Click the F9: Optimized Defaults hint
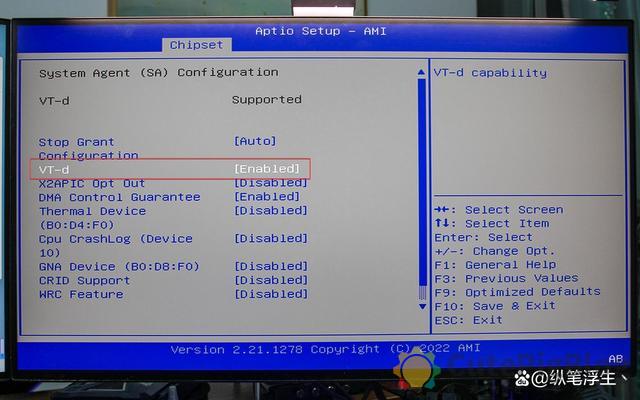The width and height of the screenshot is (640, 400). coord(518,292)
